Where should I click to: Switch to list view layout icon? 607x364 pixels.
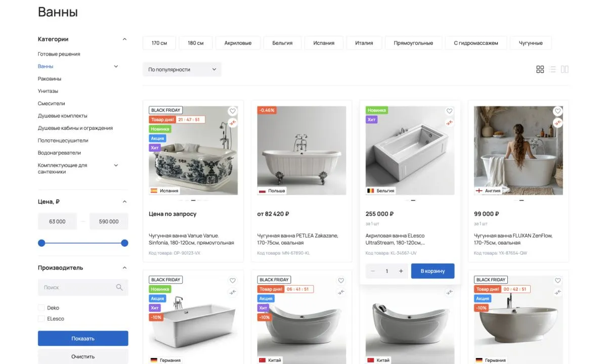point(552,69)
